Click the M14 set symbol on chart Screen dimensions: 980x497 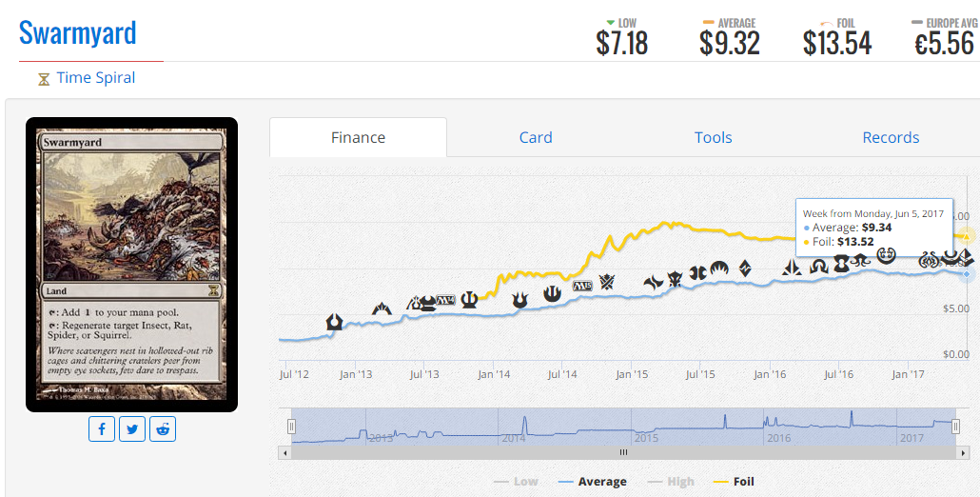445,300
